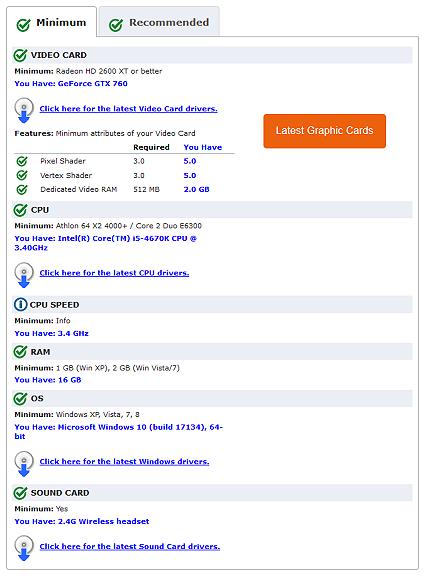Select the Minimum tab
The height and width of the screenshot is (578, 425).
(x=52, y=23)
